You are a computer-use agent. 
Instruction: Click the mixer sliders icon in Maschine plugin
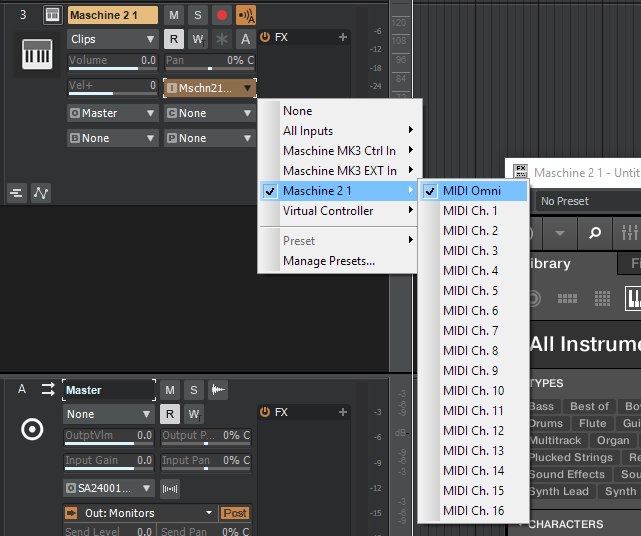coord(629,233)
